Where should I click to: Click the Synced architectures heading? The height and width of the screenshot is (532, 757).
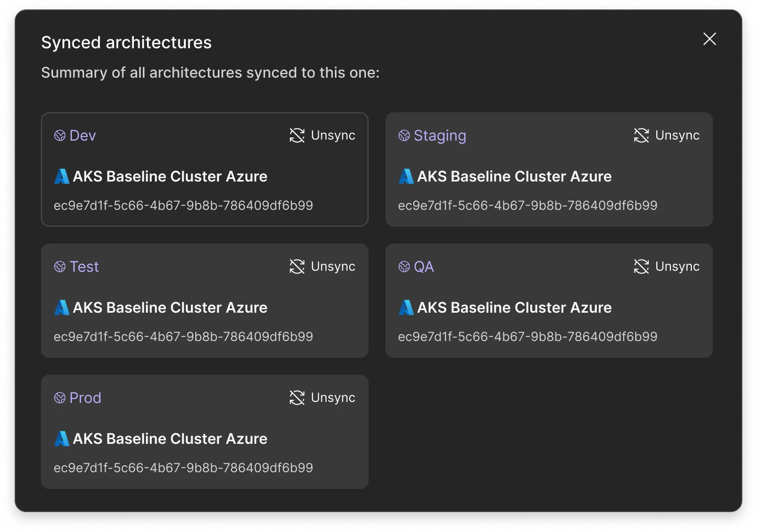click(127, 42)
